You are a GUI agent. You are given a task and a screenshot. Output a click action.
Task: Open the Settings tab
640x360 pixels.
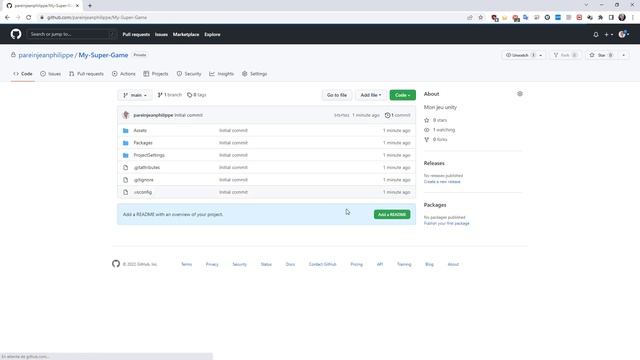(x=255, y=74)
